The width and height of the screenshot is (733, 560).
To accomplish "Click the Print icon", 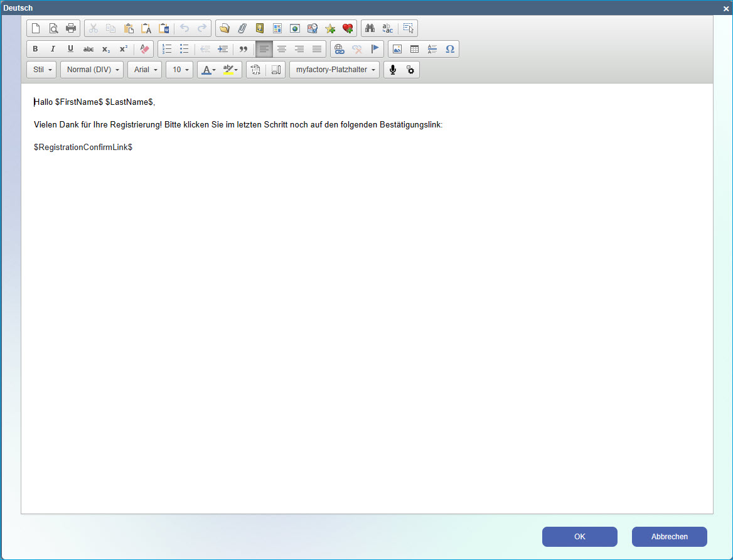I will [x=70, y=28].
